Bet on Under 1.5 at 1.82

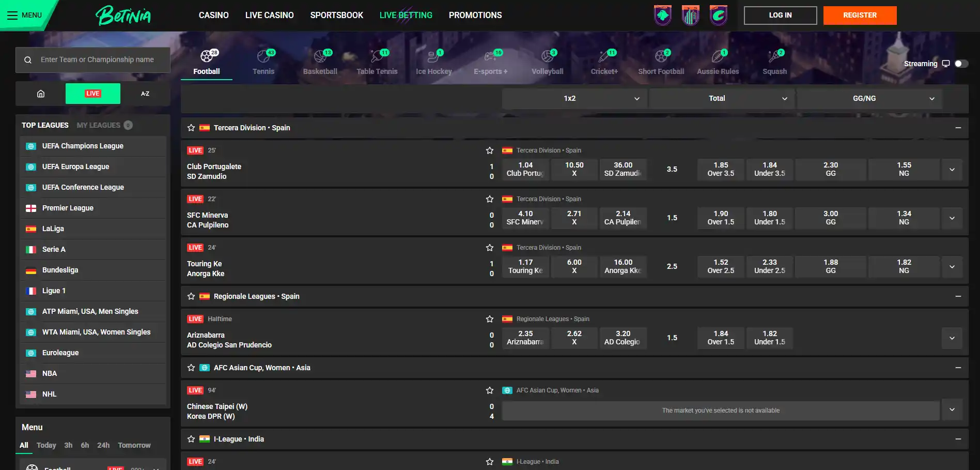pyautogui.click(x=770, y=338)
